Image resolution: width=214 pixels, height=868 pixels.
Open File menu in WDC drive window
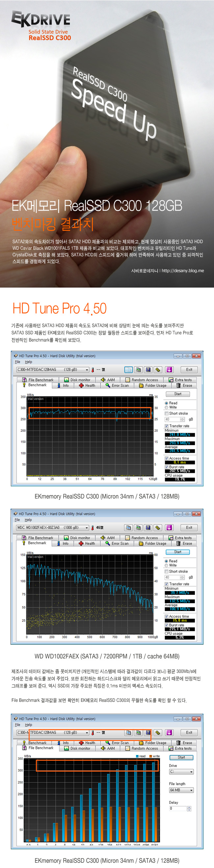[17, 520]
